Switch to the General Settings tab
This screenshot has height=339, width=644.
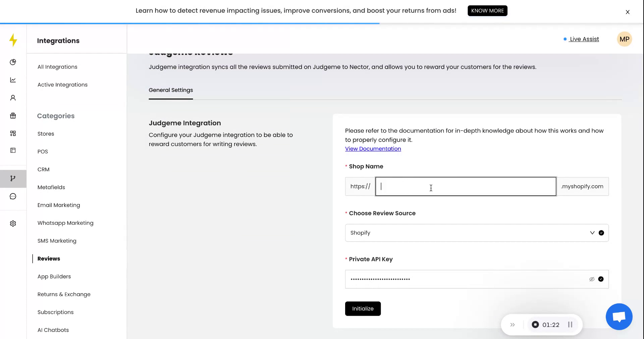tap(171, 90)
